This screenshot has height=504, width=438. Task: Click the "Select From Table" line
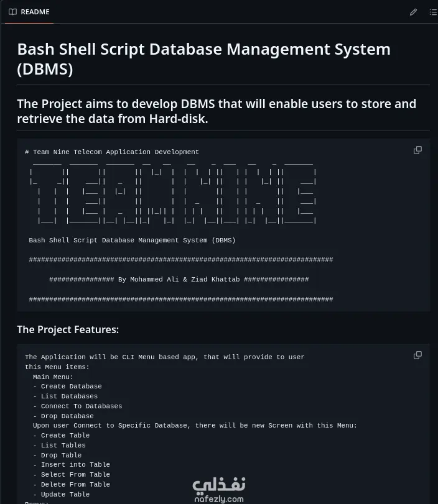pyautogui.click(x=72, y=475)
